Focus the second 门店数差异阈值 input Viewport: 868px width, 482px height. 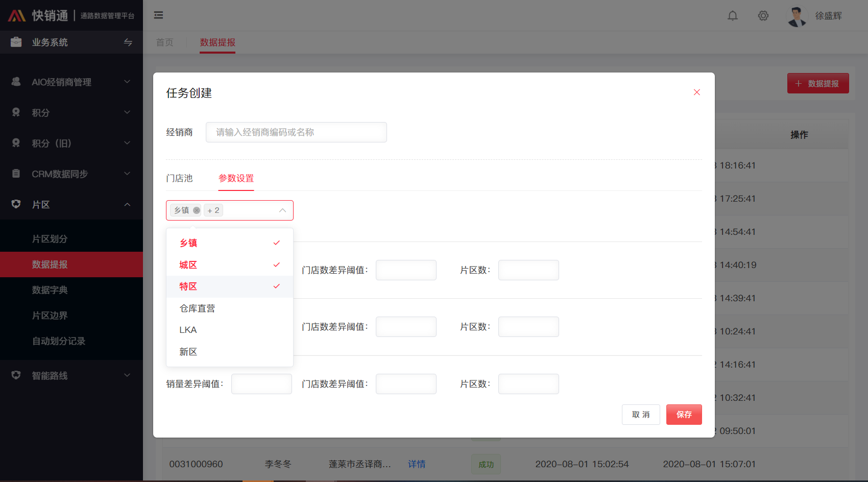[406, 327]
